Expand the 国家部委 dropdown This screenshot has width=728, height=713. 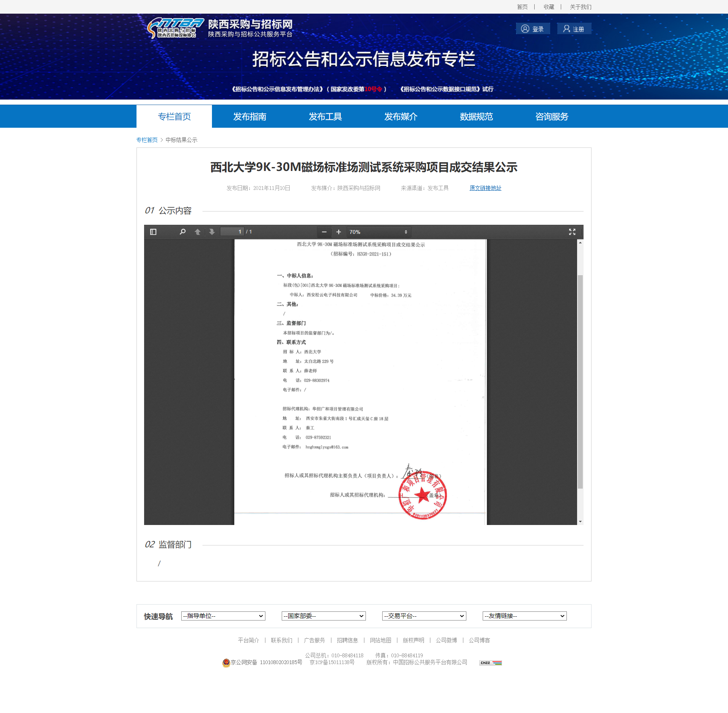coord(323,616)
